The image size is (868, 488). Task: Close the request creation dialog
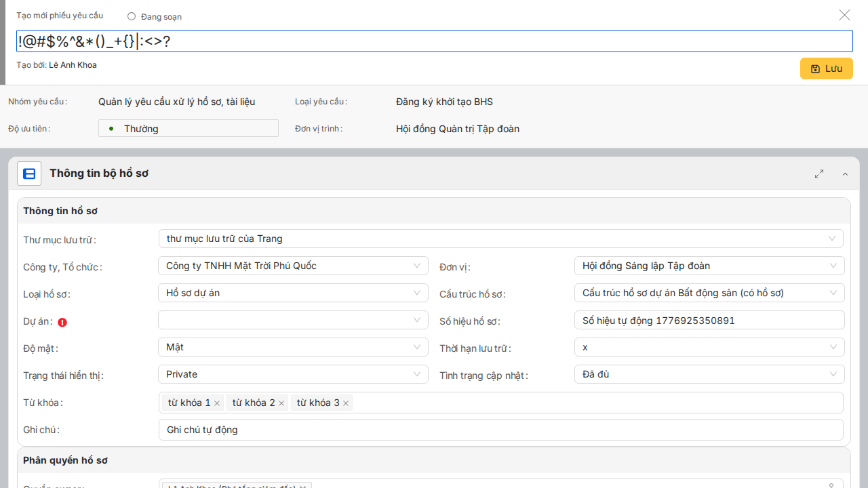(844, 15)
